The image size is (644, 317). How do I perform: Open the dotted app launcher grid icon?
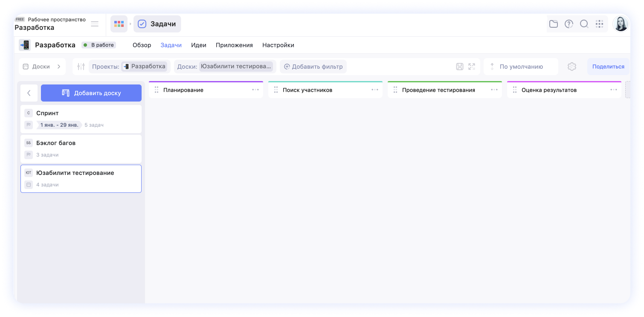pyautogui.click(x=600, y=24)
